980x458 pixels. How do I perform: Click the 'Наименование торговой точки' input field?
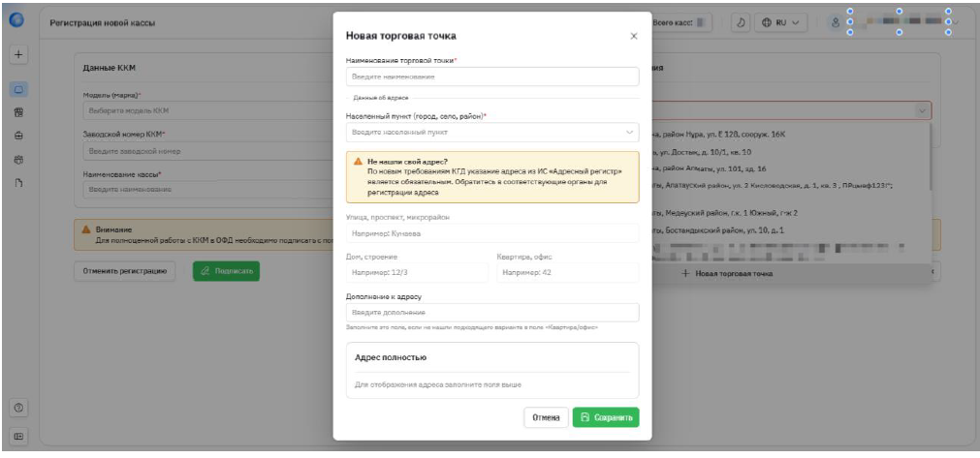pyautogui.click(x=492, y=76)
